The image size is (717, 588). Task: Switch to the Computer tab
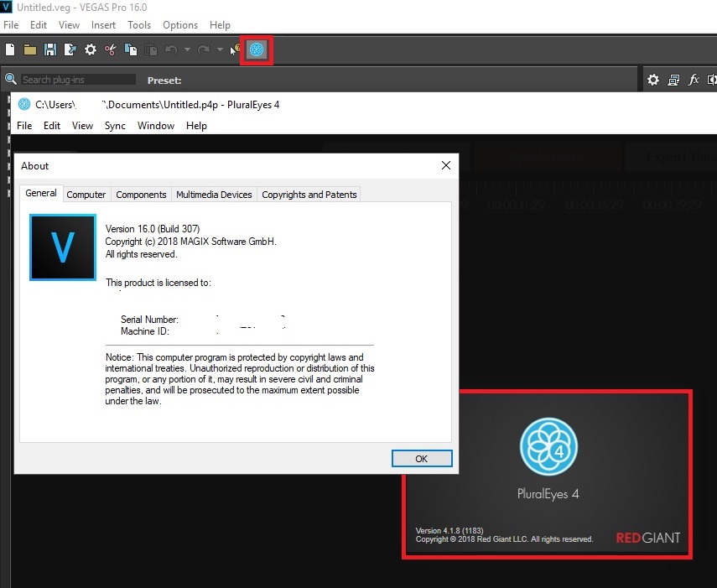coord(86,195)
